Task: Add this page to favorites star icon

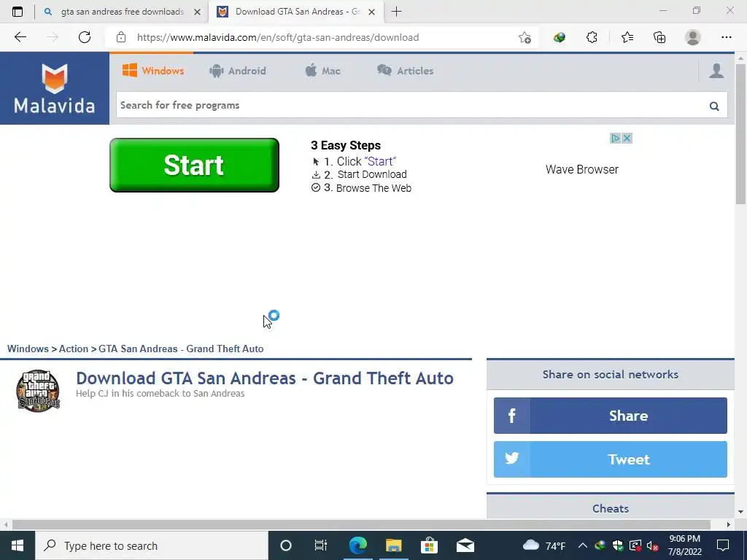Action: click(525, 37)
